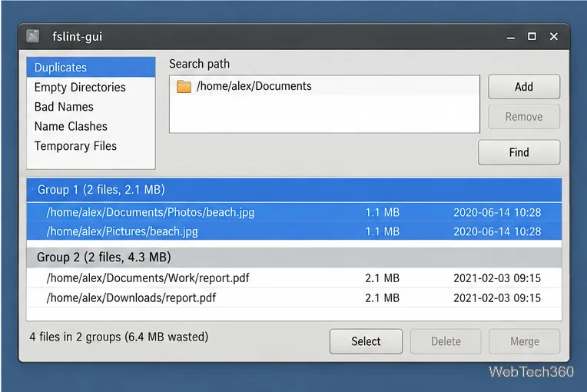Click the status text '4 files in 2 groups'
Image resolution: width=587 pixels, height=392 pixels.
75,337
